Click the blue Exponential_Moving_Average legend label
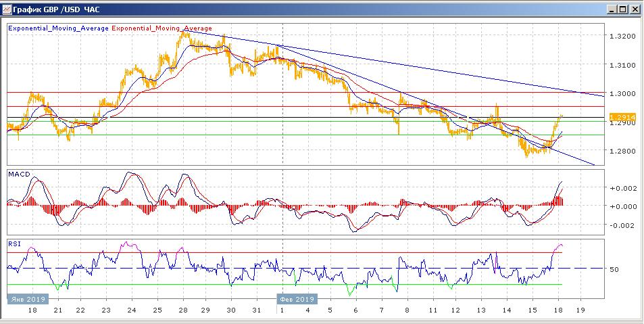The width and height of the screenshot is (644, 324). (x=57, y=28)
